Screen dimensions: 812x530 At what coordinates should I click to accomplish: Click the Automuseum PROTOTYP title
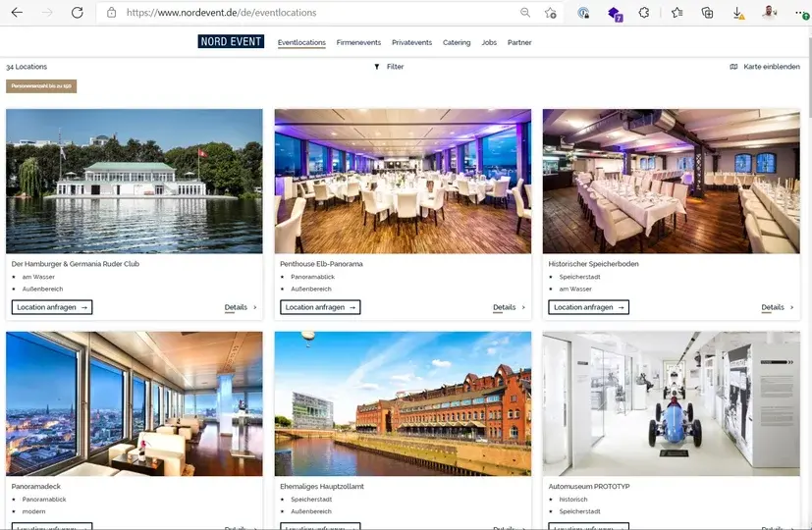tap(589, 486)
